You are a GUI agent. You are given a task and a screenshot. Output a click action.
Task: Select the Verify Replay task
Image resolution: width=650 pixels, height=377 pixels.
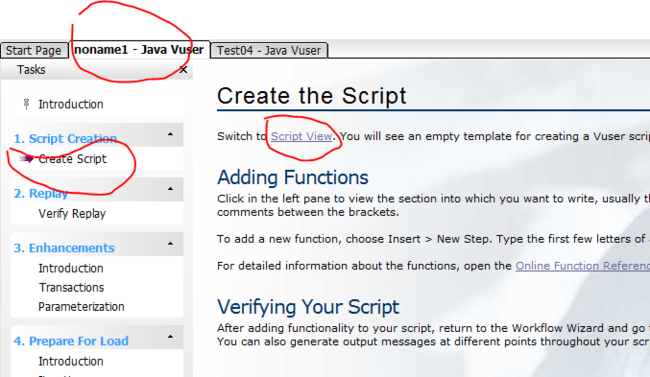pos(72,214)
